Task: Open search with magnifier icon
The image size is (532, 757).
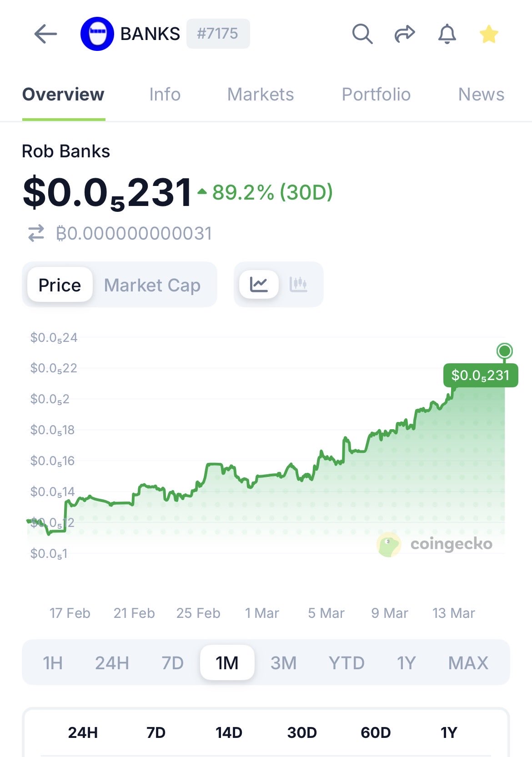Action: 362,34
